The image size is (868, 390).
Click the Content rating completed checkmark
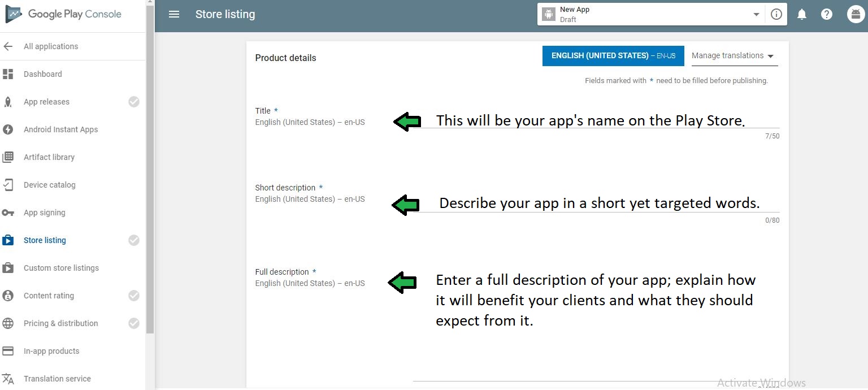click(x=134, y=296)
